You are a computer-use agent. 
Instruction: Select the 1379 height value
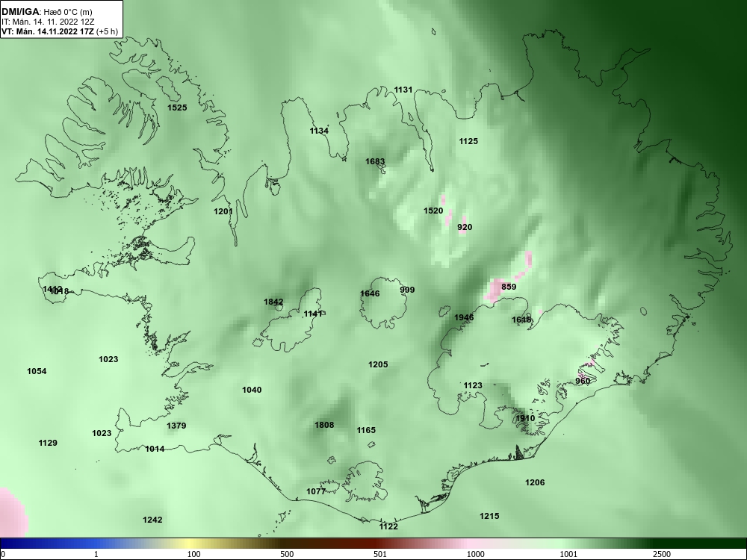click(x=176, y=426)
